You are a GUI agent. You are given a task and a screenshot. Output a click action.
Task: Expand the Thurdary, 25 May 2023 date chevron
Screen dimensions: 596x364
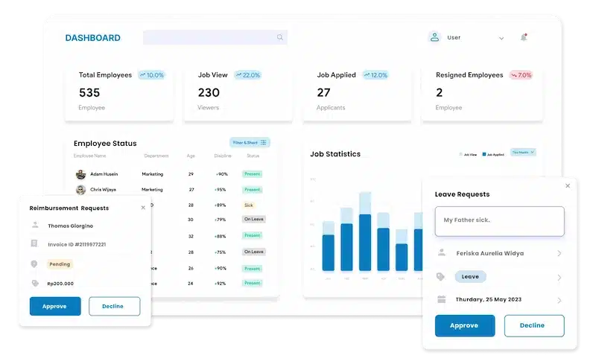(559, 300)
